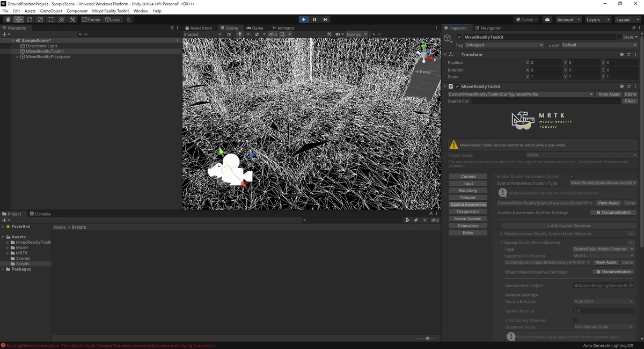Toggle scene audio speaker icon
Viewport: 644px width, 349px height.
tap(248, 34)
